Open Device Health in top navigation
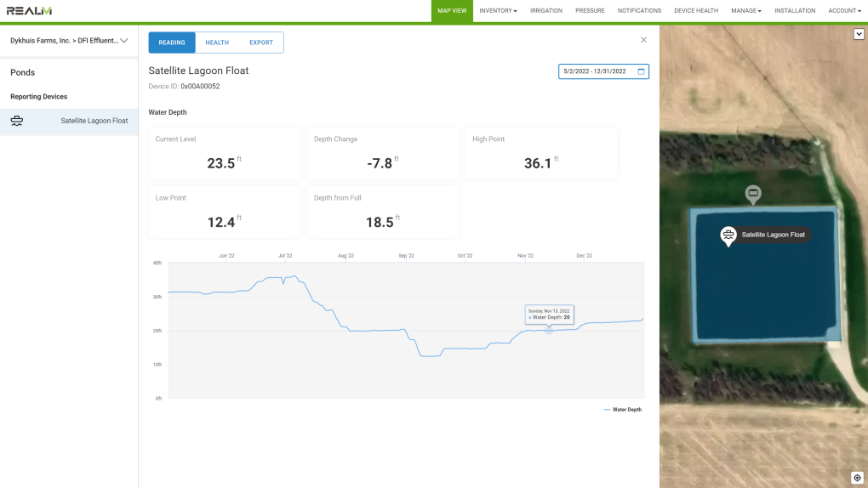This screenshot has width=868, height=488. pyautogui.click(x=696, y=11)
